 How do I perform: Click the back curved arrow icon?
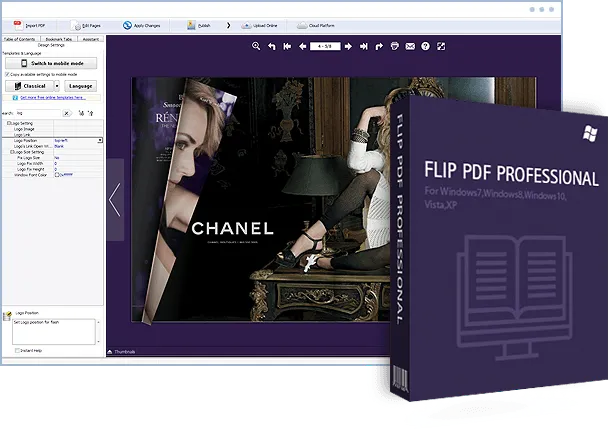(x=272, y=46)
